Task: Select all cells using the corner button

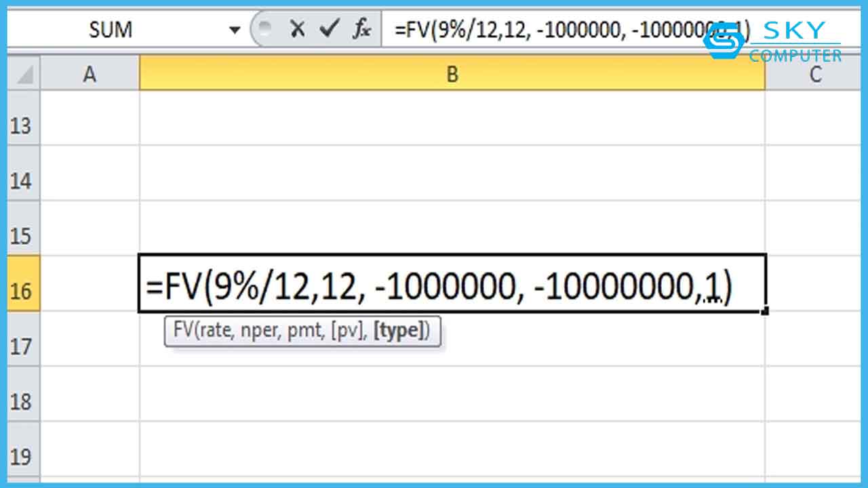Action: 24,74
